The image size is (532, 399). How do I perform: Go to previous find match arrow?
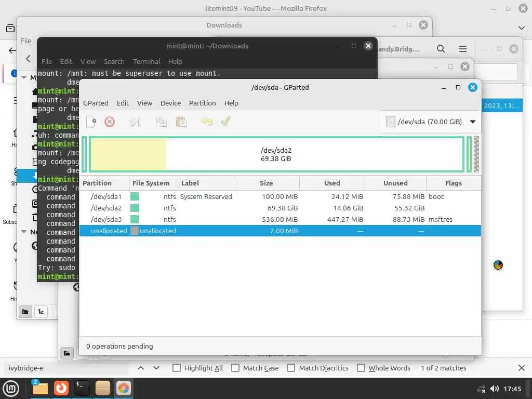141,368
